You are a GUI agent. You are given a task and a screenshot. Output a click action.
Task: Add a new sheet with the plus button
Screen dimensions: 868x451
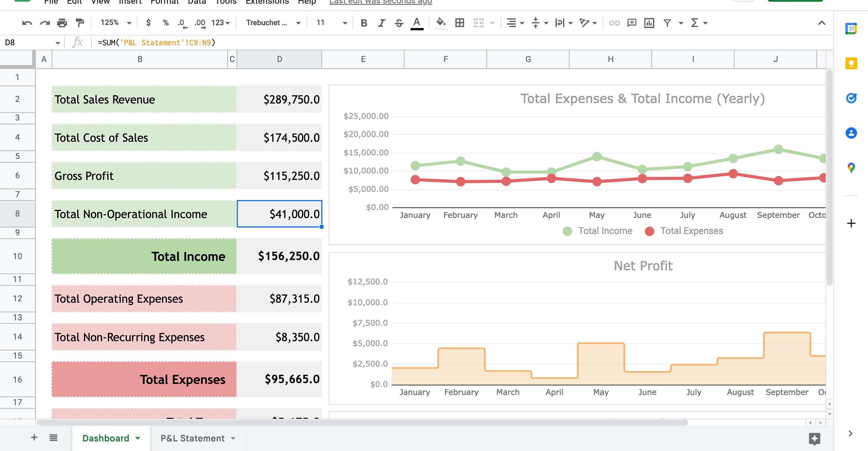click(34, 437)
